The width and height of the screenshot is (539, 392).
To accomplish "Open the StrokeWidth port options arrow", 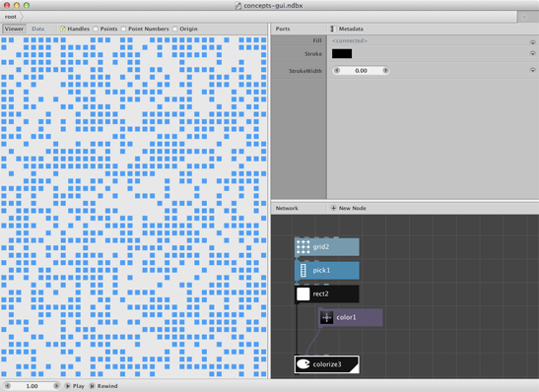I will pos(532,70).
